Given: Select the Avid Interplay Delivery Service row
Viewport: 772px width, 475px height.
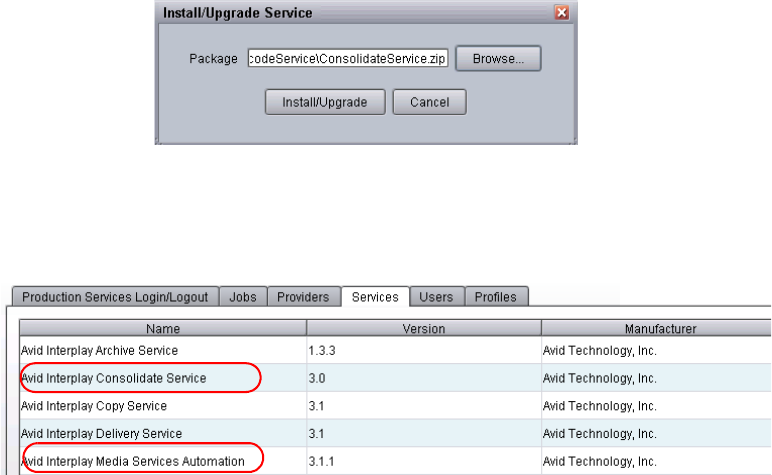Looking at the screenshot, I should tap(395, 433).
